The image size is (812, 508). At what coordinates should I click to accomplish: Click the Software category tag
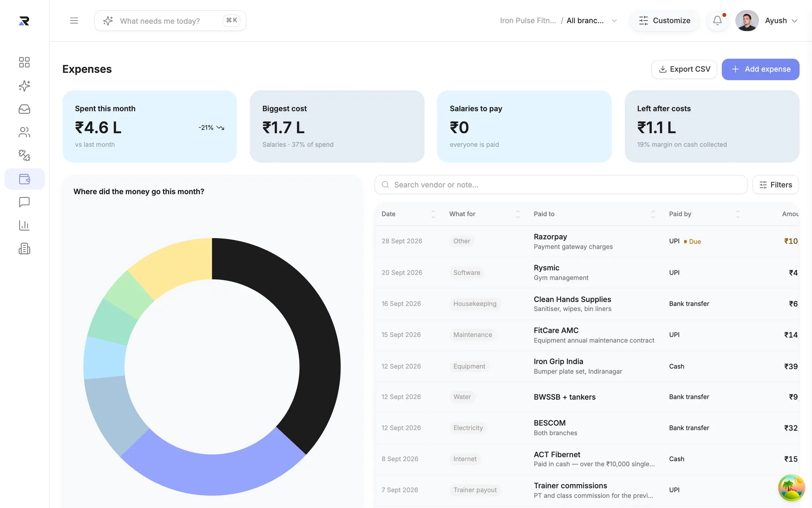coord(466,273)
